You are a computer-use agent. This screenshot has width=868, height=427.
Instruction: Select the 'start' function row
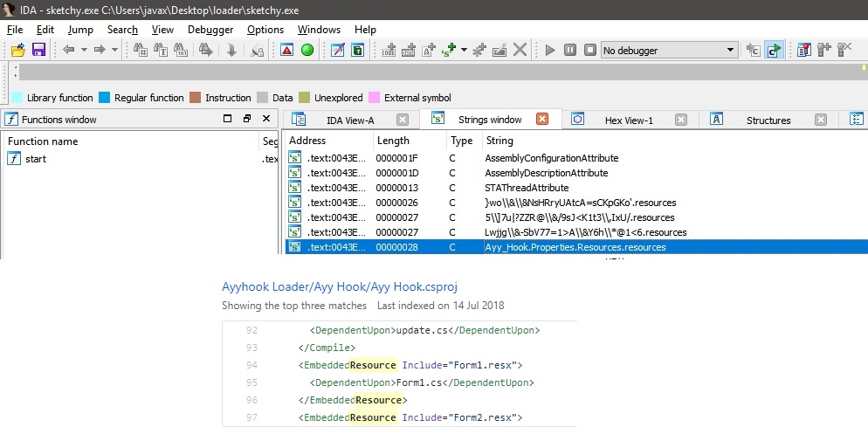pyautogui.click(x=140, y=159)
